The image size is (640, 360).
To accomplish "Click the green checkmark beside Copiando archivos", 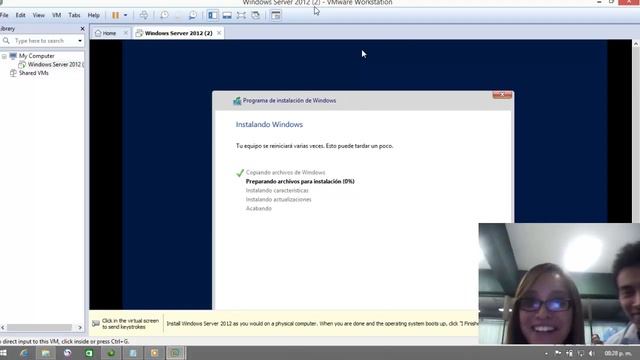I will tap(240, 173).
